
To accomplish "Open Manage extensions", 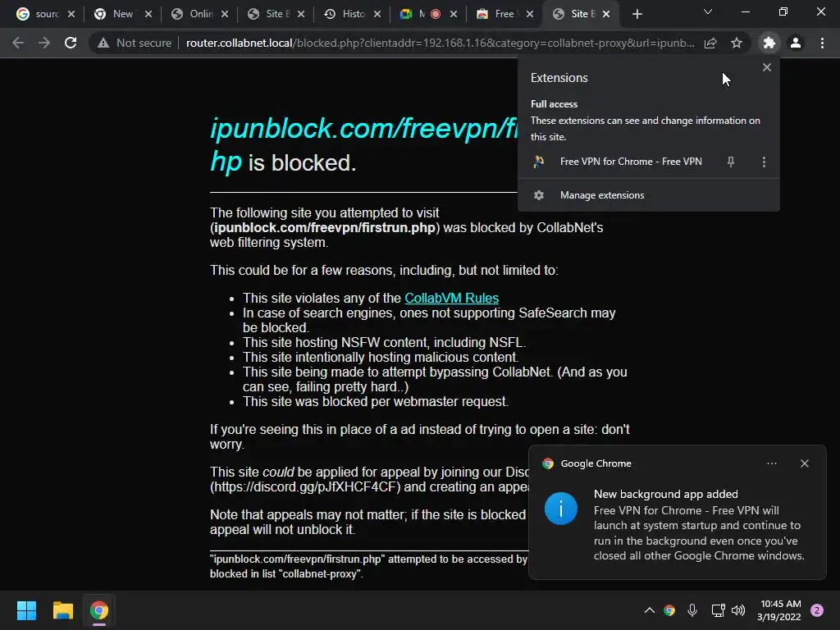I will coord(649,195).
